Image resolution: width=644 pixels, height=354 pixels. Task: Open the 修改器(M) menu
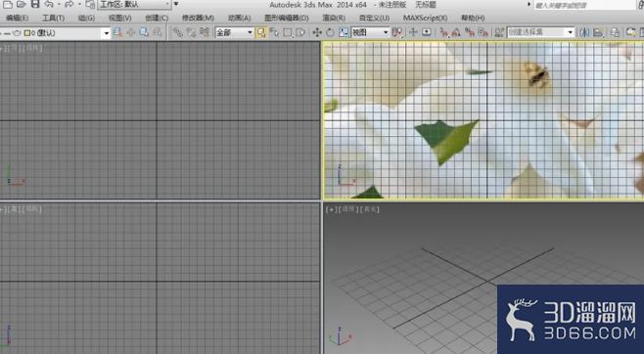(198, 18)
